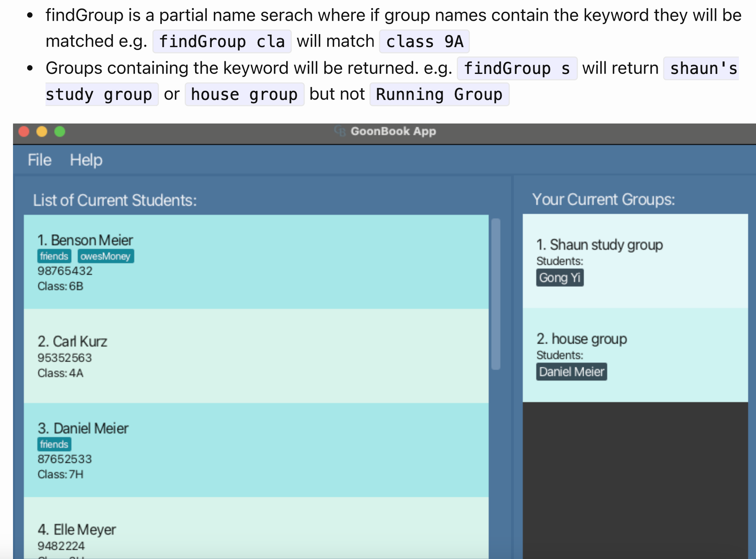This screenshot has height=559, width=756.
Task: Click the house group code snippet
Action: point(244,94)
